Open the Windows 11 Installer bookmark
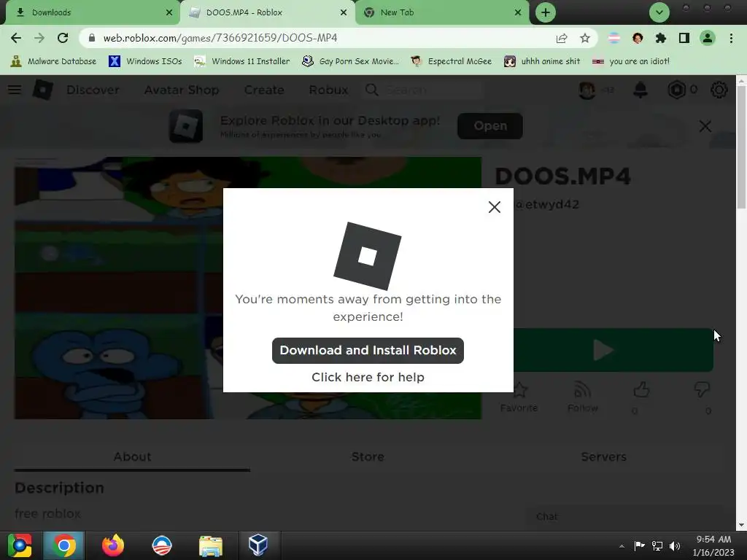 (x=242, y=61)
